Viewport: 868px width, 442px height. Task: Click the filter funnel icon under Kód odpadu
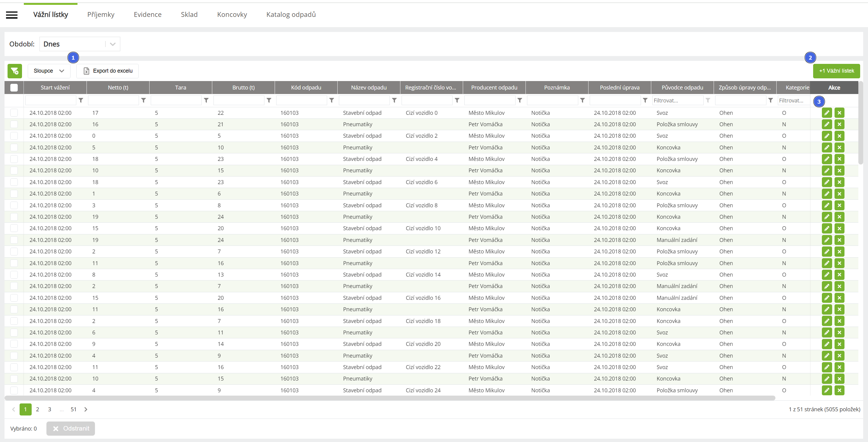coord(332,100)
